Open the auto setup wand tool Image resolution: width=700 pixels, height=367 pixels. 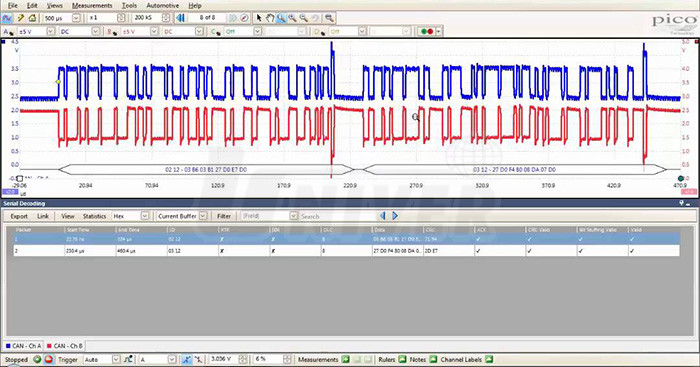pos(20,18)
